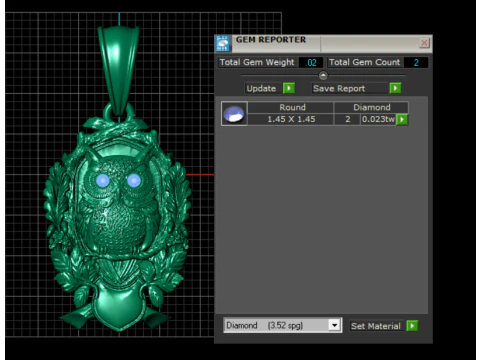The height and width of the screenshot is (360, 480).
Task: Click the Total Gem Count label
Action: click(x=364, y=62)
